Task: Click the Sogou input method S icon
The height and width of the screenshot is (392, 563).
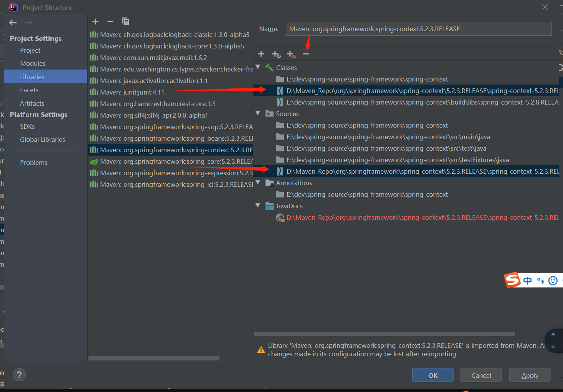Action: point(512,280)
